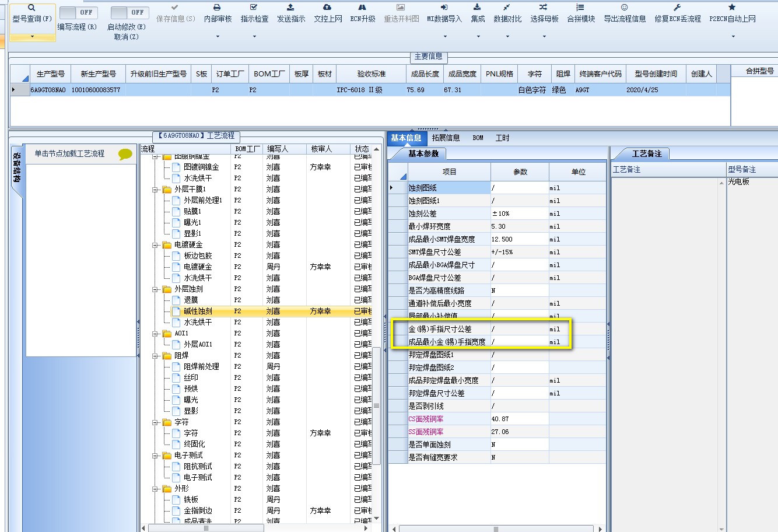Click 光电板 text in 型号备注
The width and height of the screenshot is (778, 532).
tap(739, 182)
